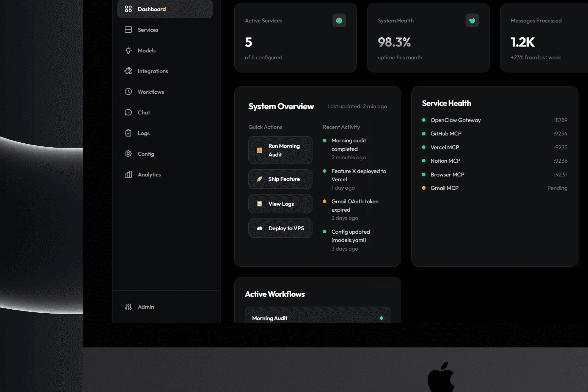Click the Admin sliders icon
The image size is (588, 392).
coord(128,307)
